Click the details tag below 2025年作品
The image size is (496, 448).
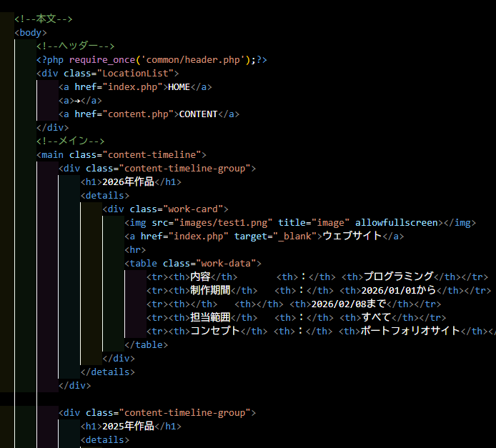105,440
